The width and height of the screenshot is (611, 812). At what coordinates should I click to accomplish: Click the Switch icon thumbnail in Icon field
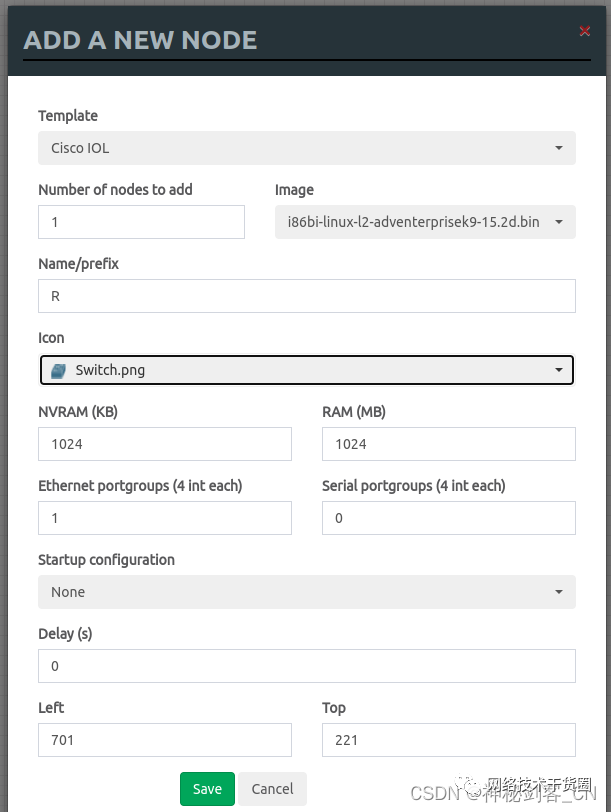tap(58, 370)
